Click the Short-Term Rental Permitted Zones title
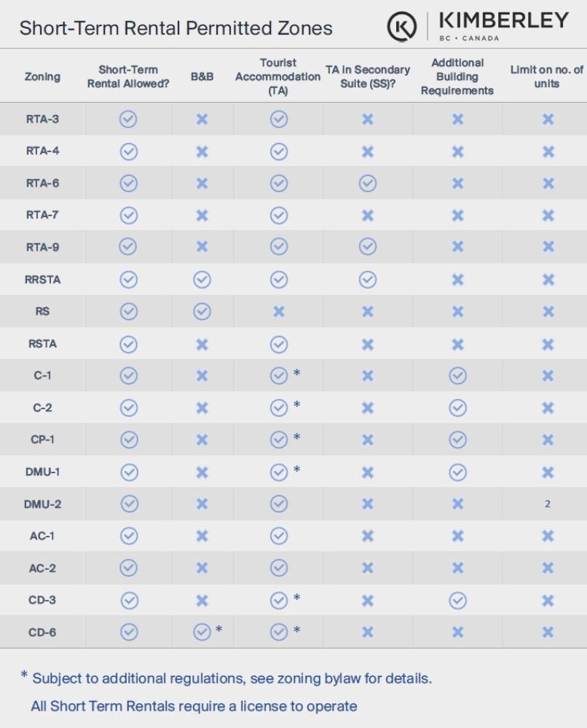Image resolution: width=587 pixels, height=728 pixels. click(x=176, y=28)
